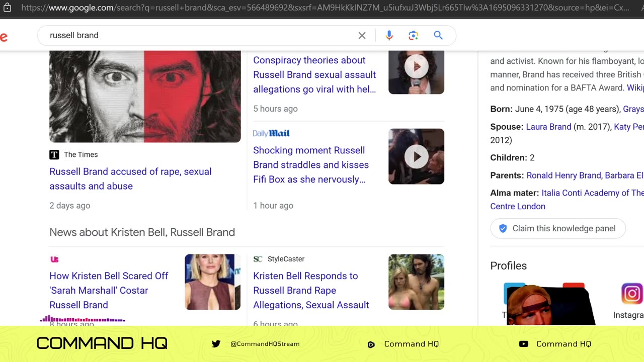Click the Ronald Henry Brand parent link
Viewport: 644px width, 362px height.
[563, 175]
